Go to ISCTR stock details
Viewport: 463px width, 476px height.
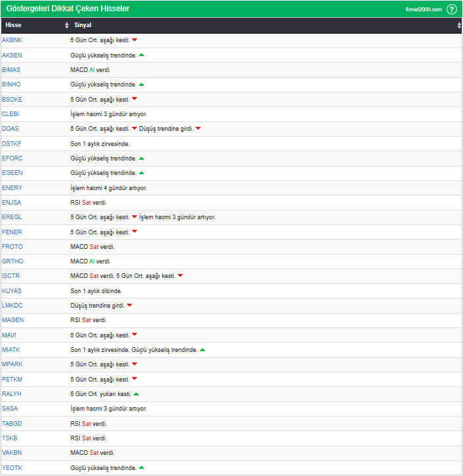tap(11, 276)
